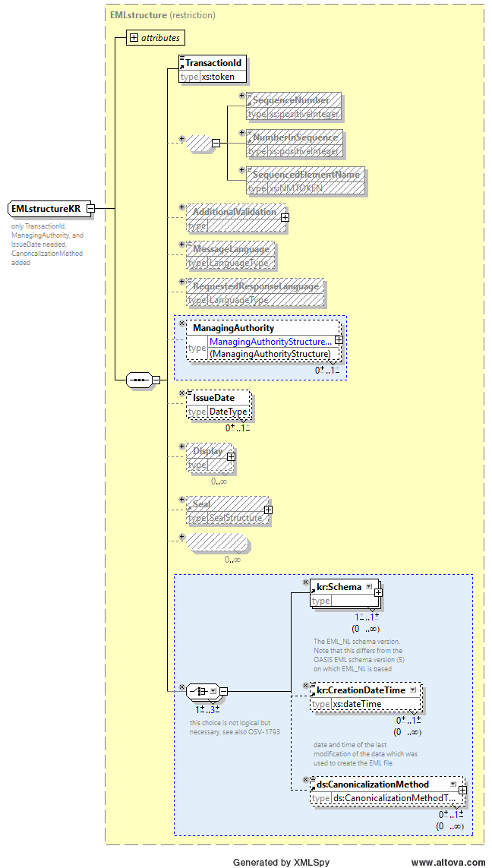Expand the attributes plus box
Viewport: 492px width, 868px height.
point(134,38)
